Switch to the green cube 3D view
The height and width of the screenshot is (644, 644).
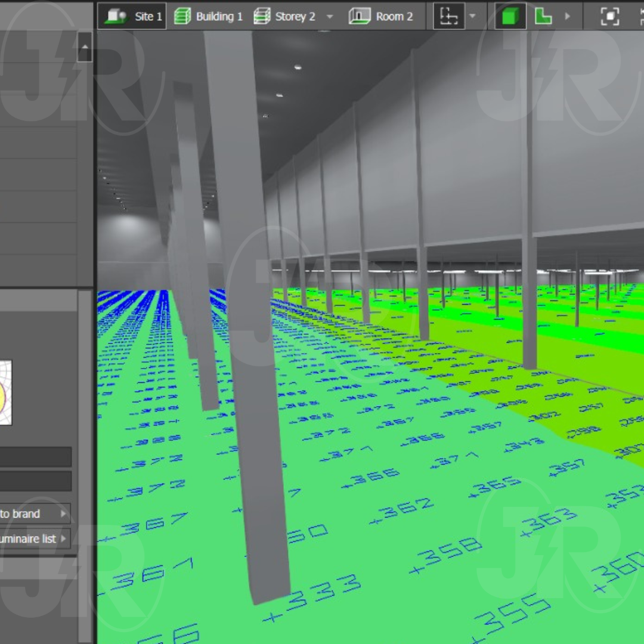click(510, 16)
